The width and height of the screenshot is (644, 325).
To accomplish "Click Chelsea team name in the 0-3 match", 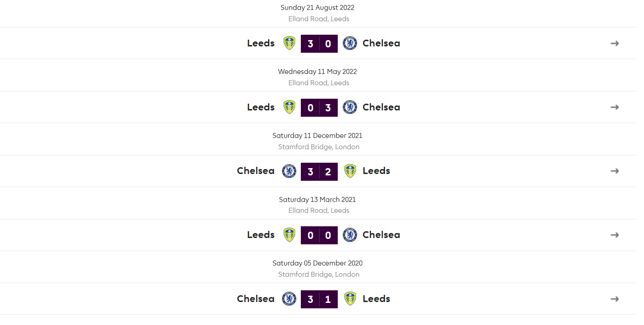I will pyautogui.click(x=381, y=107).
